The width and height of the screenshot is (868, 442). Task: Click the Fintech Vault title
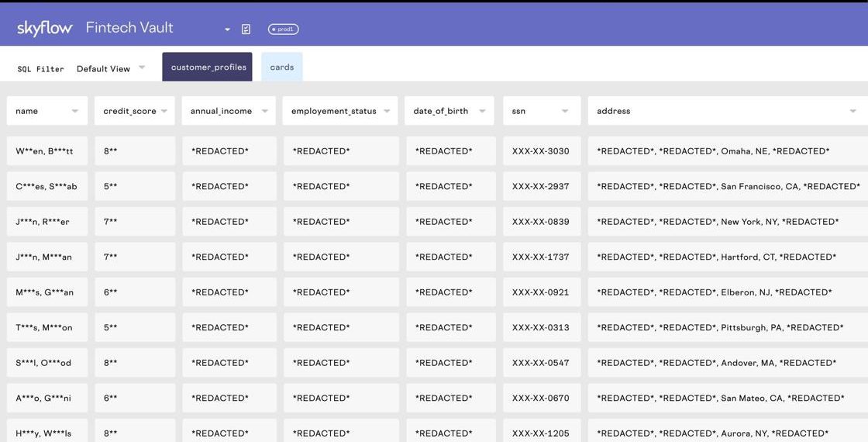(129, 28)
